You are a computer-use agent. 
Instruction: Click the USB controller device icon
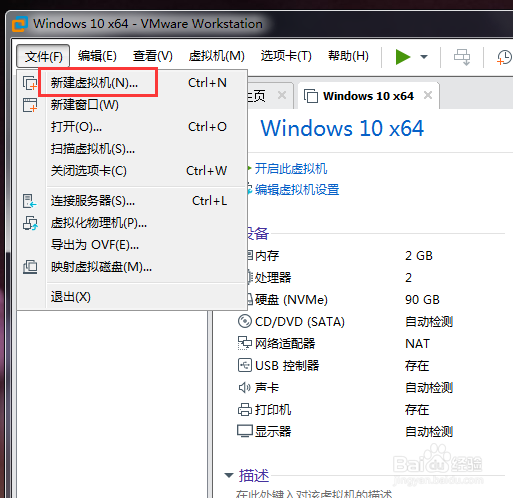[245, 365]
